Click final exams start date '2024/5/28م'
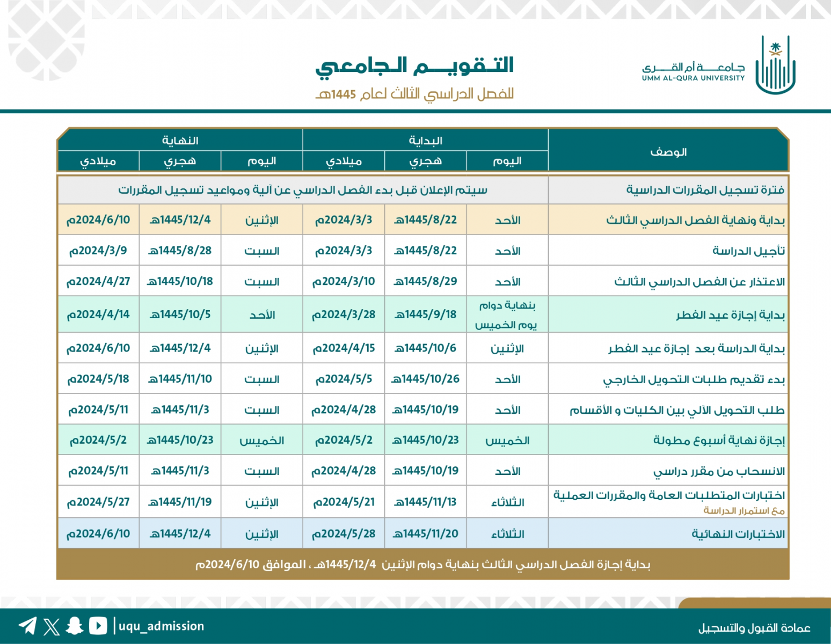The height and width of the screenshot is (644, 831). [x=344, y=533]
